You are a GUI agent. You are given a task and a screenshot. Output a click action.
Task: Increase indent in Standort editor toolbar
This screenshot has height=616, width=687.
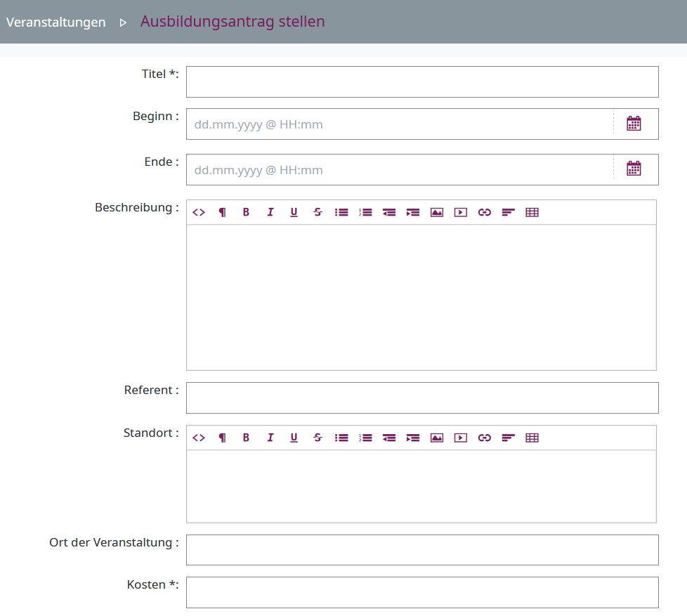click(x=413, y=438)
